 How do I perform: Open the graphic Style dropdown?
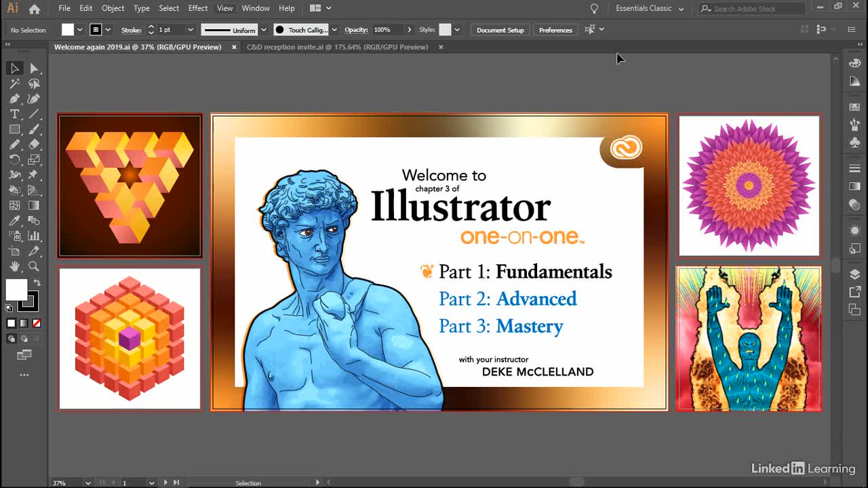coord(457,30)
